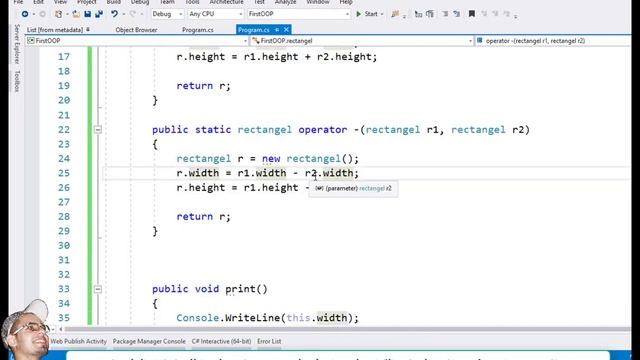Click the Navigate Backward toolbar icon
Image resolution: width=640 pixels, height=360 pixels.
click(x=25, y=14)
